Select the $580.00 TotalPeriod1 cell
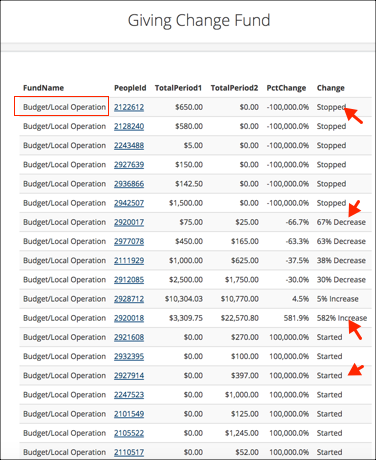Screen dimensions: 376x460 pyautogui.click(x=189, y=126)
